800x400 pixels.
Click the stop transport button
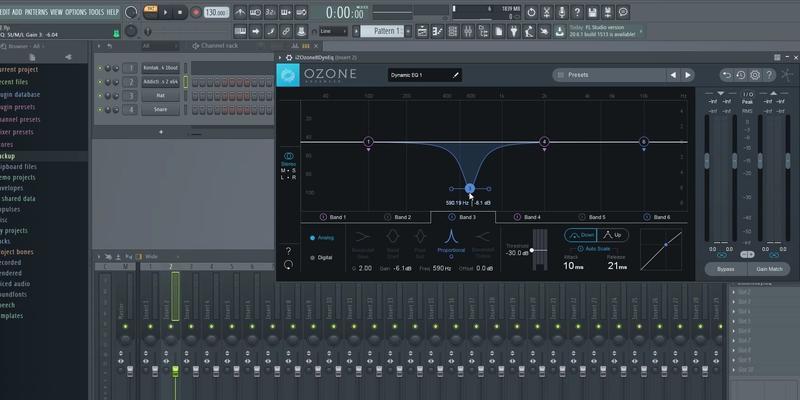click(180, 12)
